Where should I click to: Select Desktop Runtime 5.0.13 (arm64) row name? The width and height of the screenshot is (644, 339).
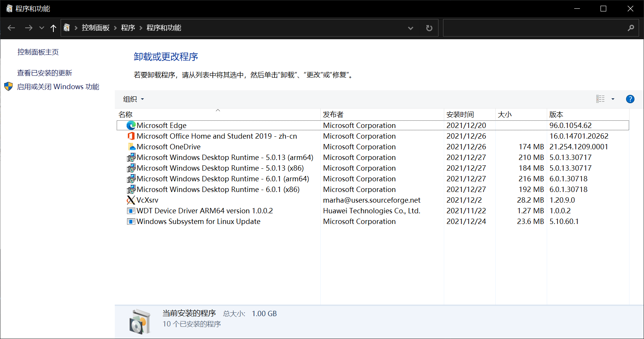[x=225, y=157]
